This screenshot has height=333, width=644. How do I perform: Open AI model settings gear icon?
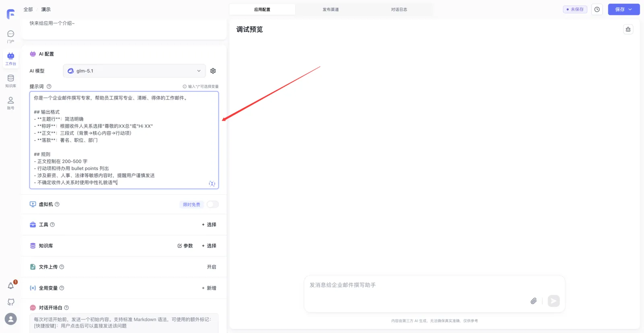tap(213, 71)
